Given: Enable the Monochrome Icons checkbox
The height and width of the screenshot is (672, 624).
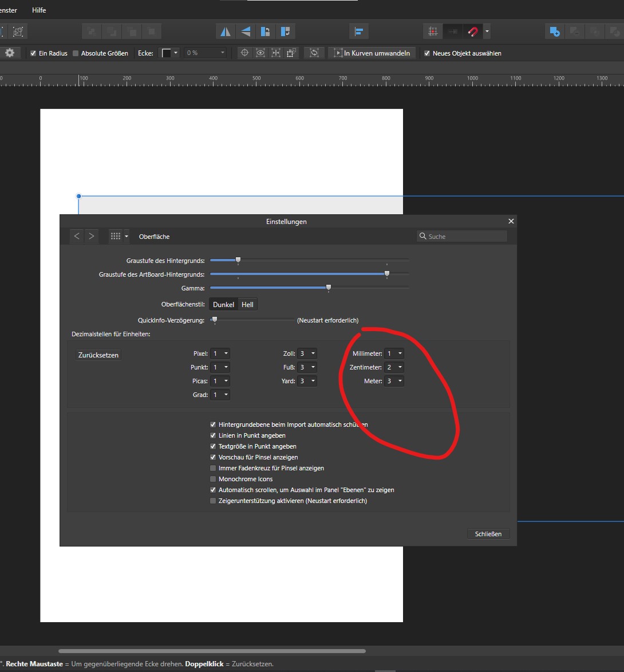Looking at the screenshot, I should tap(213, 479).
